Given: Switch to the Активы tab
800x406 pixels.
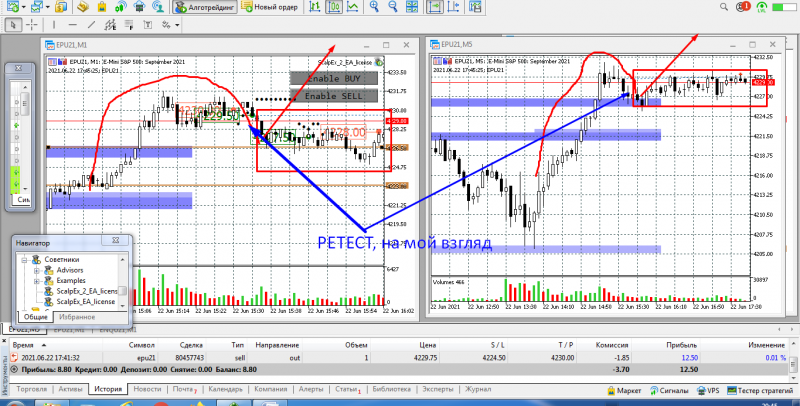Looking at the screenshot, I should point(70,389).
